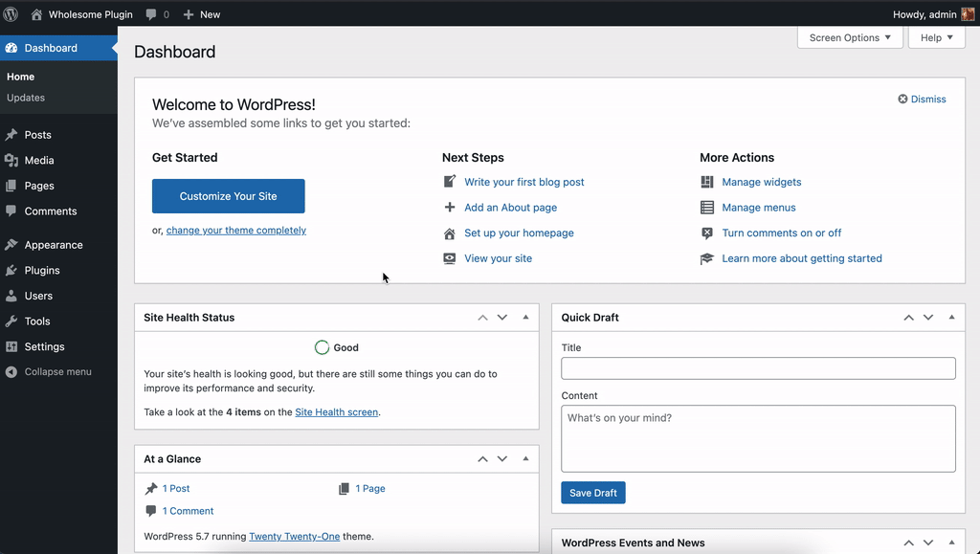
Task: Click the Pages icon in sidebar
Action: 11,186
